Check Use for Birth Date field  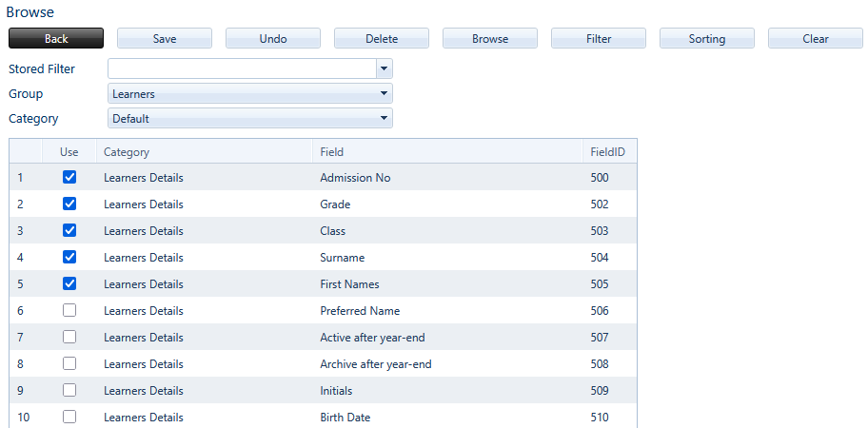point(69,417)
